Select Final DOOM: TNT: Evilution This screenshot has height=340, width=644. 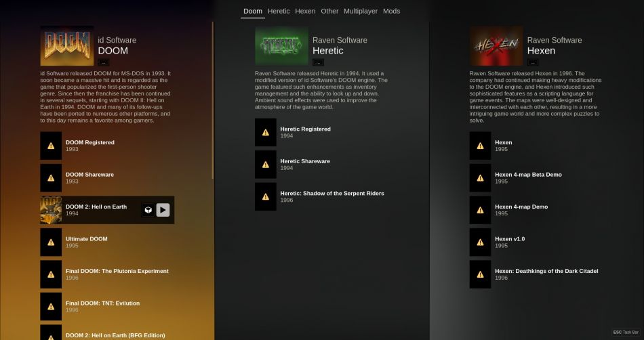pos(107,307)
